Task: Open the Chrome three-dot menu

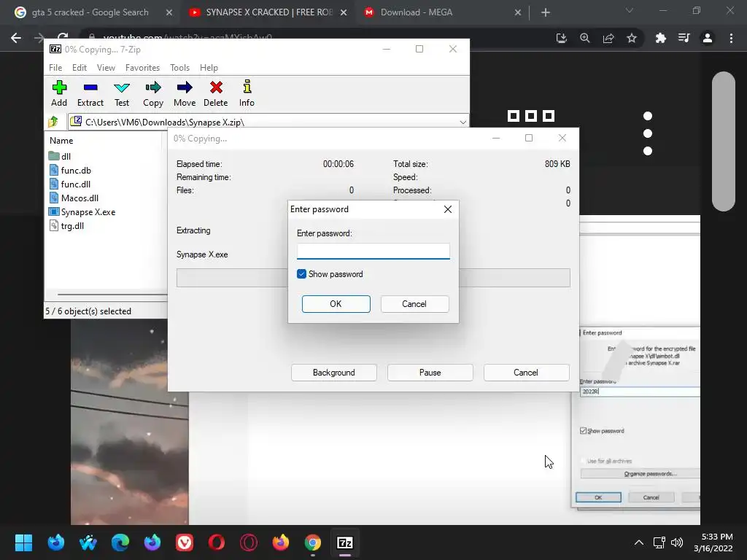Action: click(731, 38)
